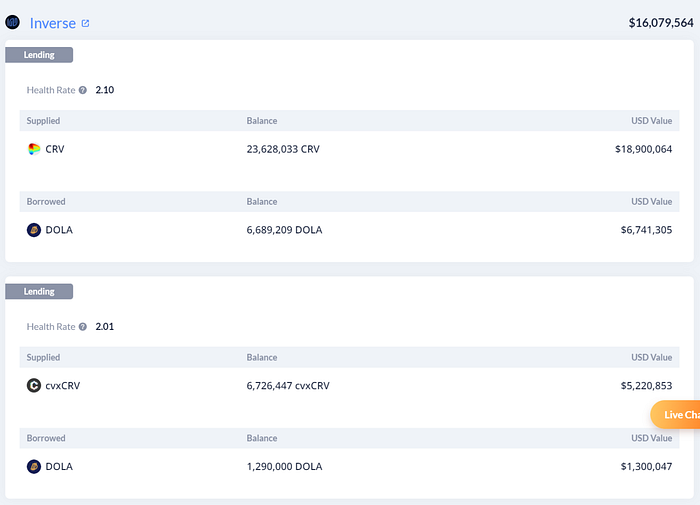
Task: Click the Supplied column header in first table
Action: click(x=44, y=121)
